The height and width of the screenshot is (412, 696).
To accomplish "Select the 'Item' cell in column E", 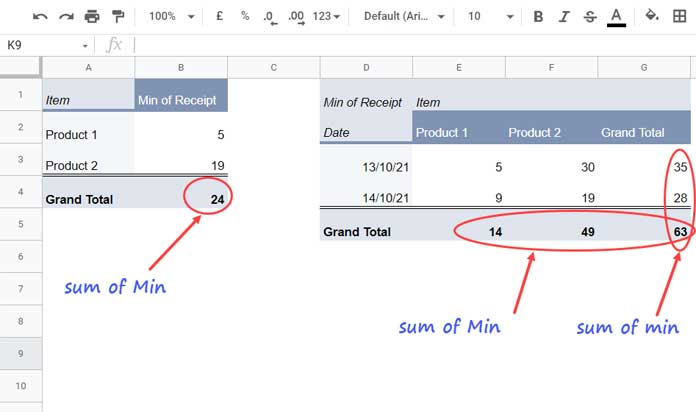I will click(459, 95).
